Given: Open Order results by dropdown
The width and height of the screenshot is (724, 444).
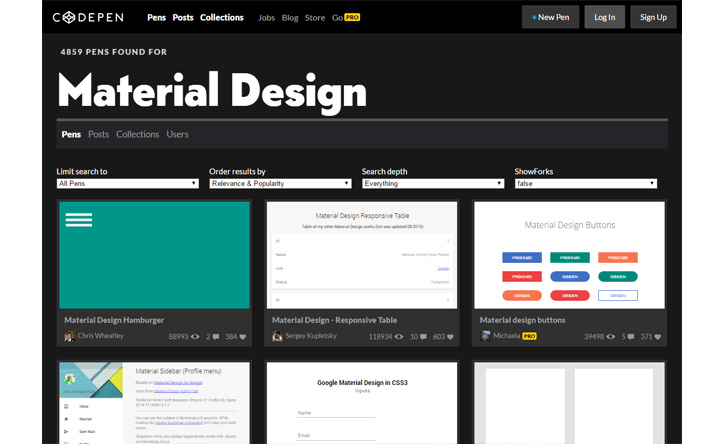Looking at the screenshot, I should 280,183.
